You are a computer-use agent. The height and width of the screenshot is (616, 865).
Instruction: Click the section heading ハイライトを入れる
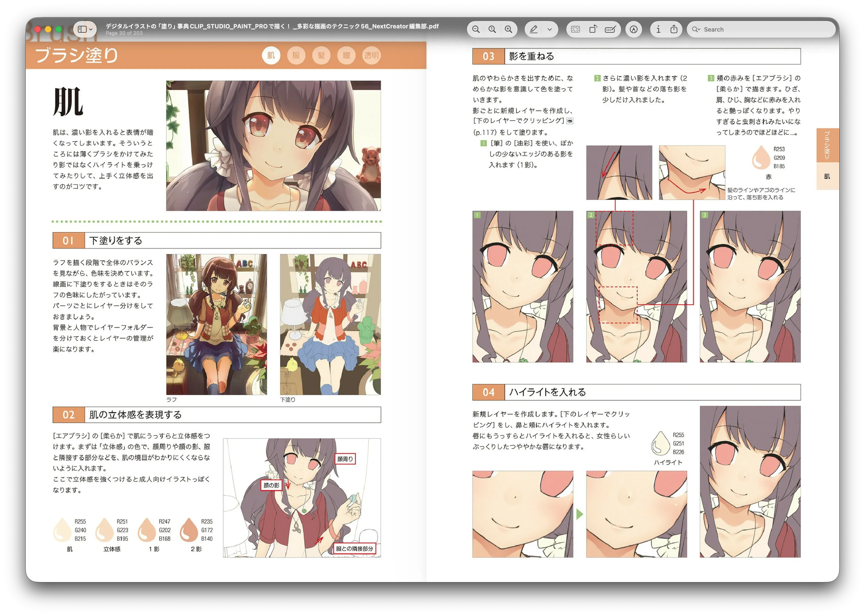[x=548, y=393]
